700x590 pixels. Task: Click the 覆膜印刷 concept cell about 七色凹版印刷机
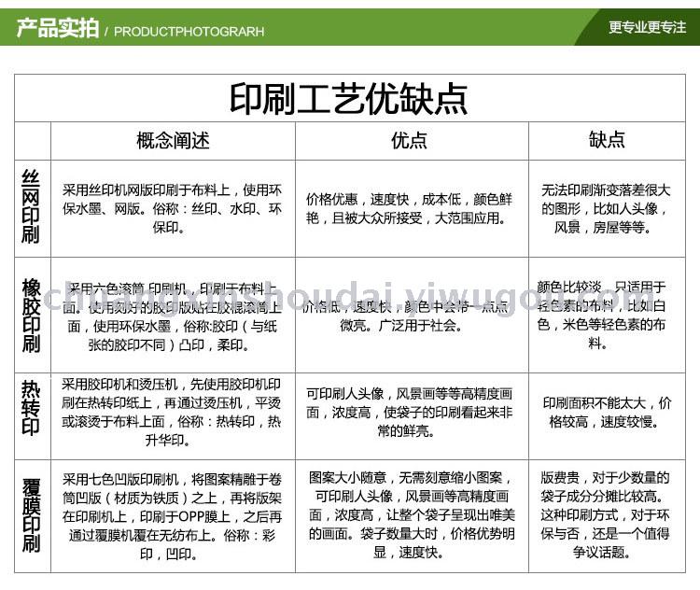(173, 517)
